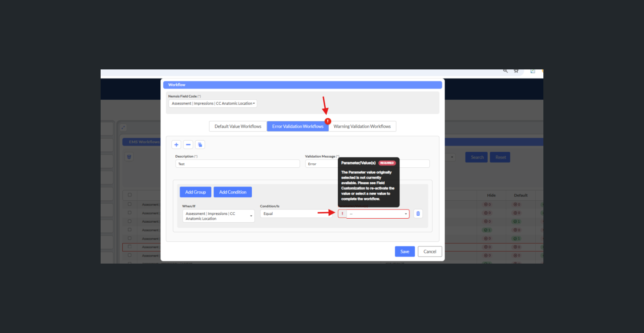Delete the condition row with trash icon
644x333 pixels.
coord(418,214)
